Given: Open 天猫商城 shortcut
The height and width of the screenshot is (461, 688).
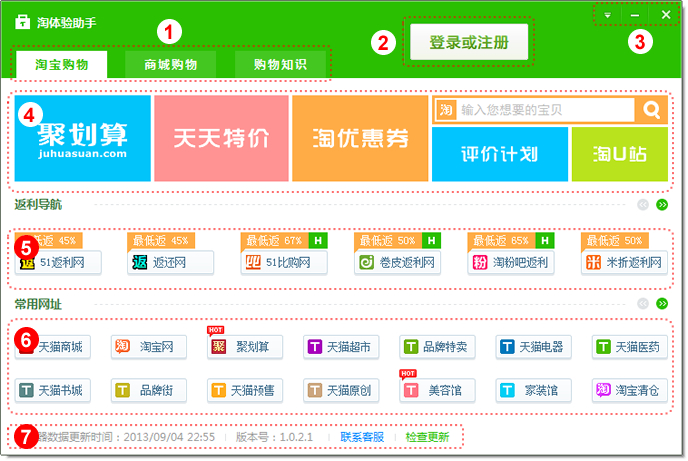Looking at the screenshot, I should coord(53,347).
